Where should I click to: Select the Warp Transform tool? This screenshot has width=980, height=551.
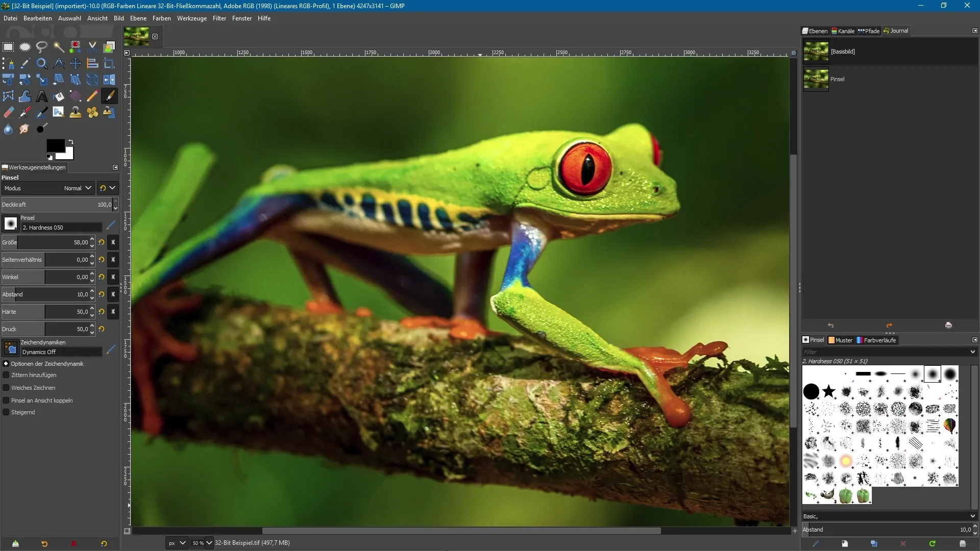pos(25,96)
